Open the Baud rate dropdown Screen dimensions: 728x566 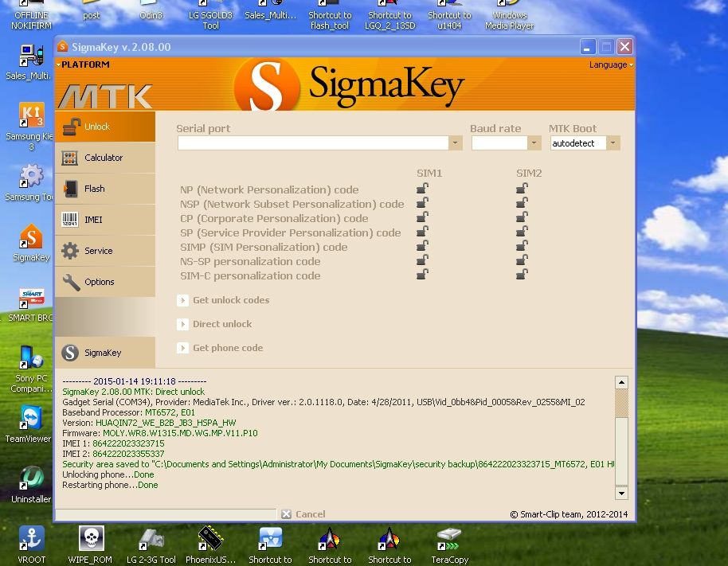[534, 143]
